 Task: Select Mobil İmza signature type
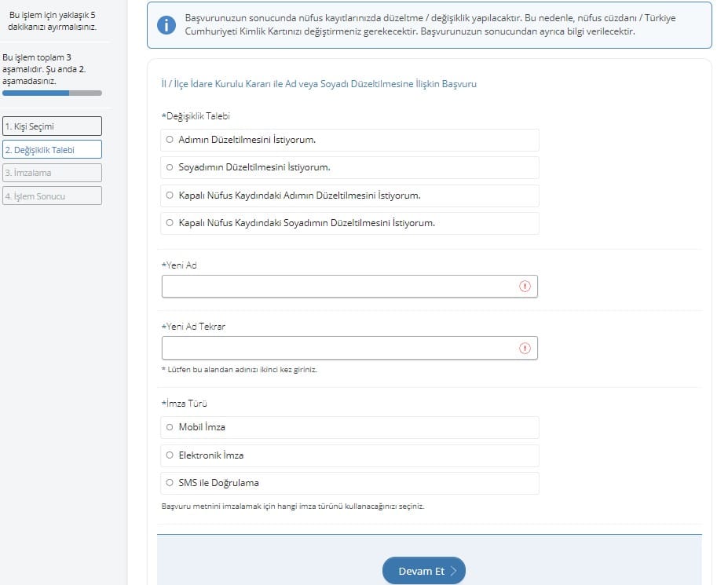coord(170,427)
